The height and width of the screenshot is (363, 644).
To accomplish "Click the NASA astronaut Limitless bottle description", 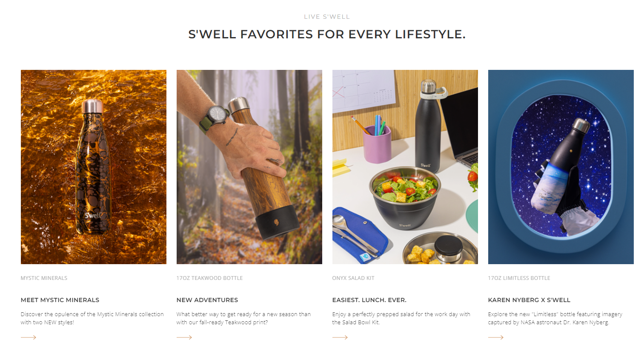I will click(555, 318).
